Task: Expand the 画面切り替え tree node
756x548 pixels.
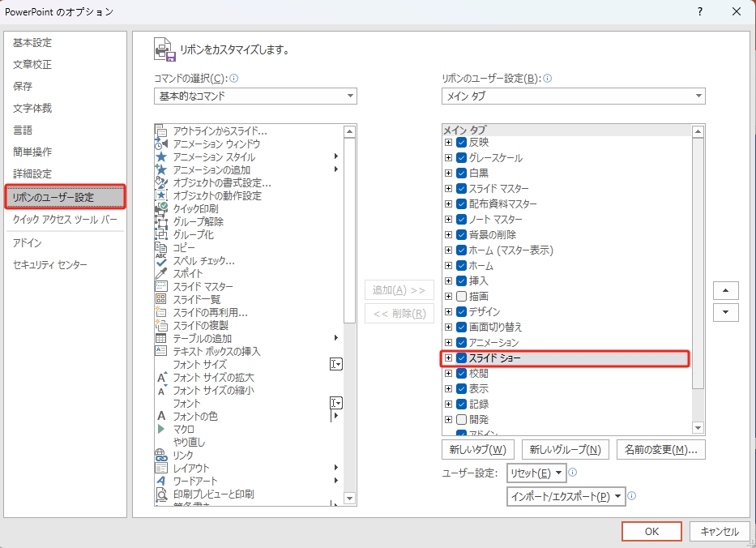Action: (448, 327)
